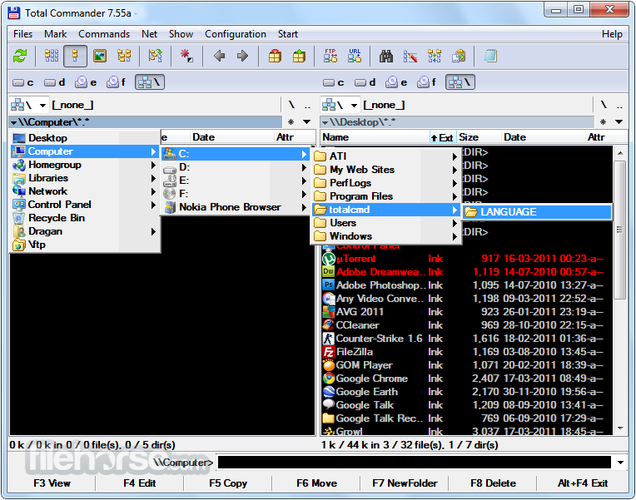Choose Program Files folder in popup
Screen dimensions: 636x500
tap(386, 197)
